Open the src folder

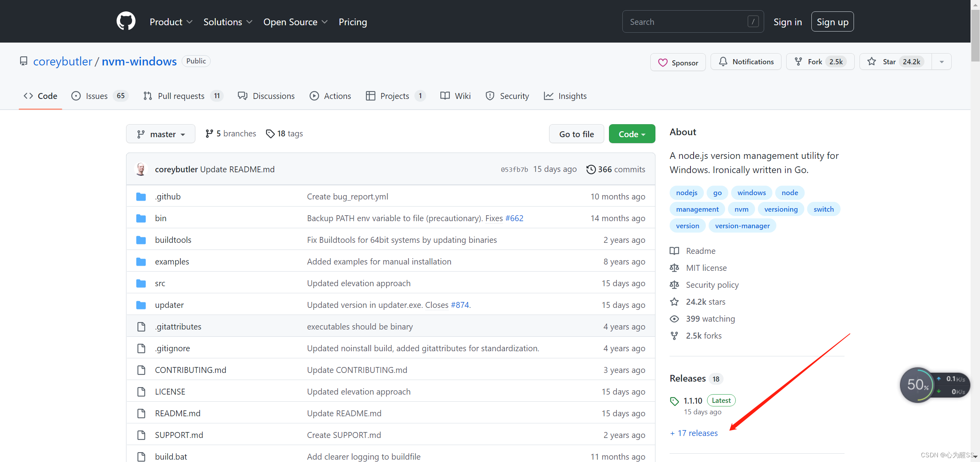(160, 283)
